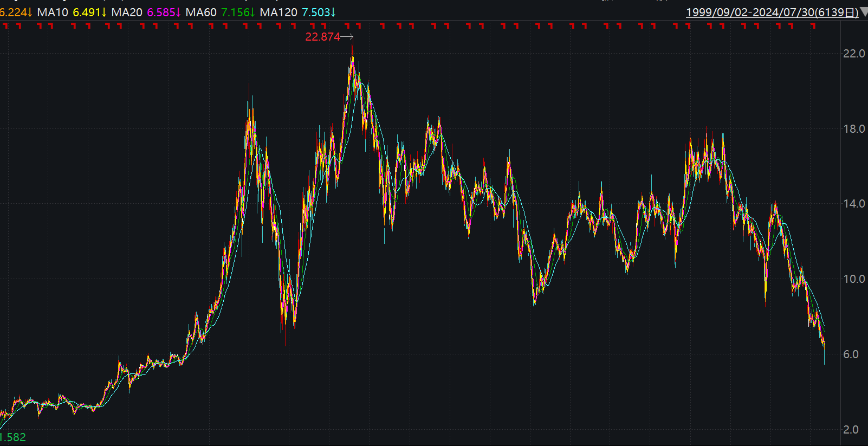Viewport: 868px width, 446px height.
Task: Click the green 1.582 lowest price label
Action: click(x=13, y=437)
